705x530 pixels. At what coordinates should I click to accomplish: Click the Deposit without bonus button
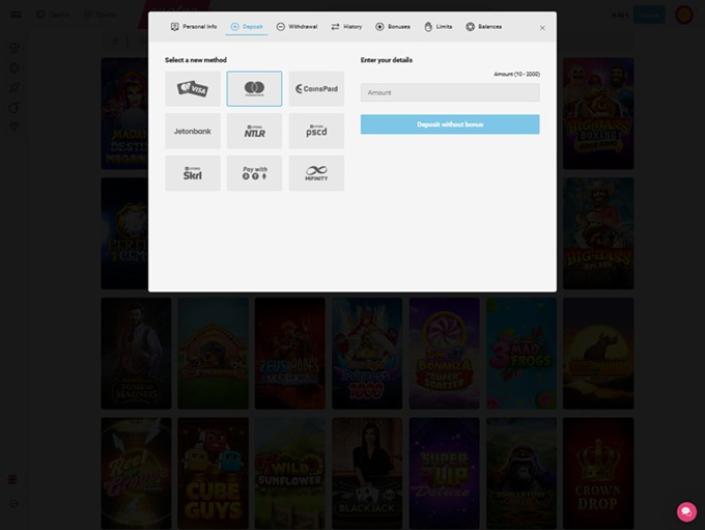tap(450, 124)
